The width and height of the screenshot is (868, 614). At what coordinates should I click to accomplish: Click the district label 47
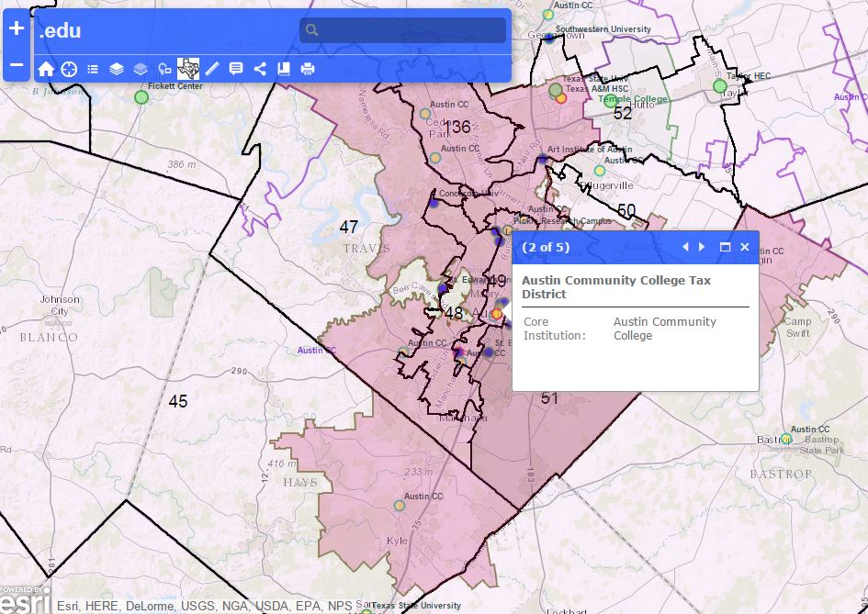[349, 227]
